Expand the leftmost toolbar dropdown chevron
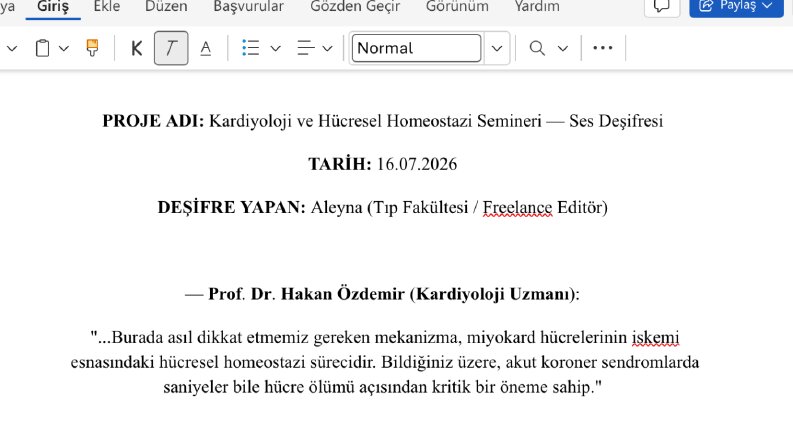The image size is (793, 446). click(x=12, y=49)
